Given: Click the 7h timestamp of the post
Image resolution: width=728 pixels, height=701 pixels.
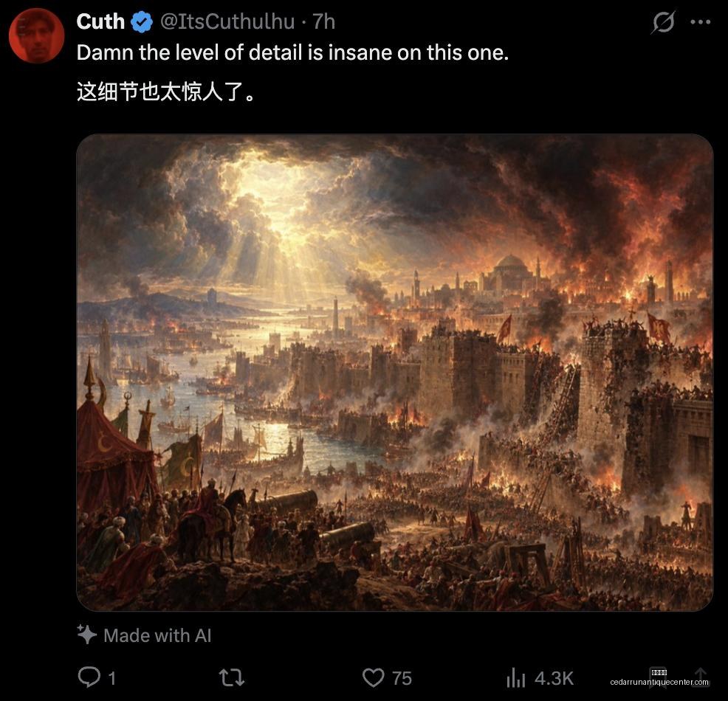Looking at the screenshot, I should pyautogui.click(x=323, y=22).
